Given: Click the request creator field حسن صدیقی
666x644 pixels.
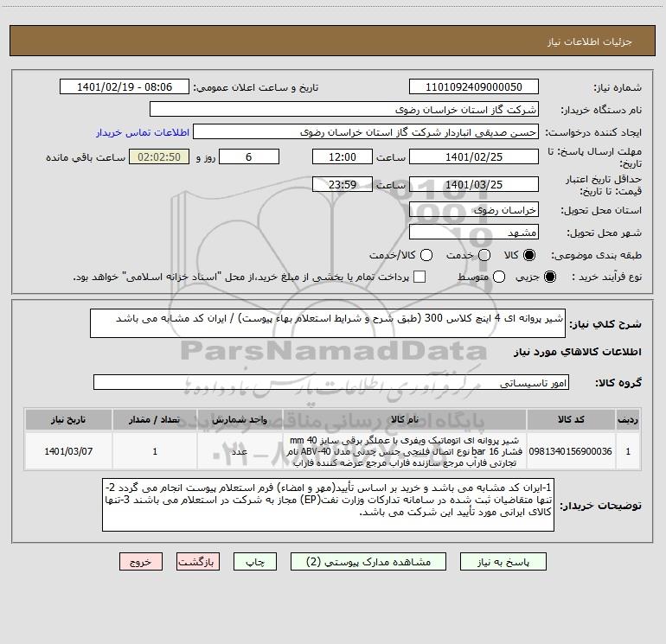Looking at the screenshot, I should (366, 131).
